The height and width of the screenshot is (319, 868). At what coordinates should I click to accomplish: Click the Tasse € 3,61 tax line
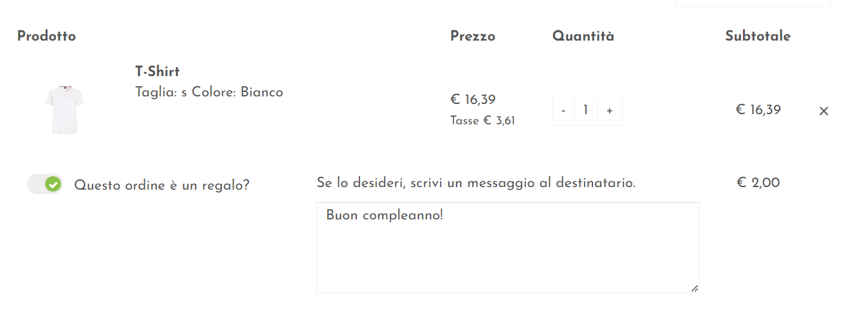tap(483, 120)
